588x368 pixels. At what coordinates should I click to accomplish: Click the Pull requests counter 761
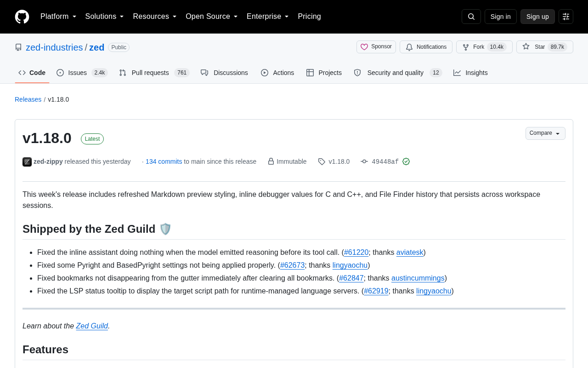click(182, 73)
